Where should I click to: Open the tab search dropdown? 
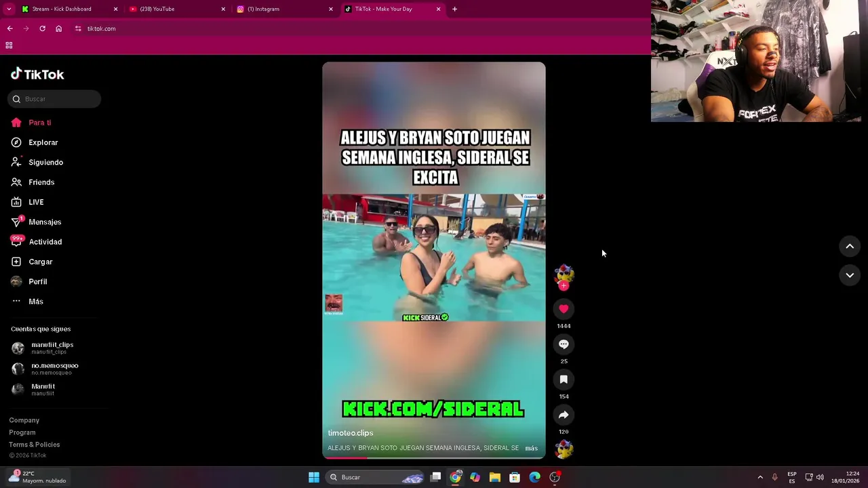coord(9,9)
